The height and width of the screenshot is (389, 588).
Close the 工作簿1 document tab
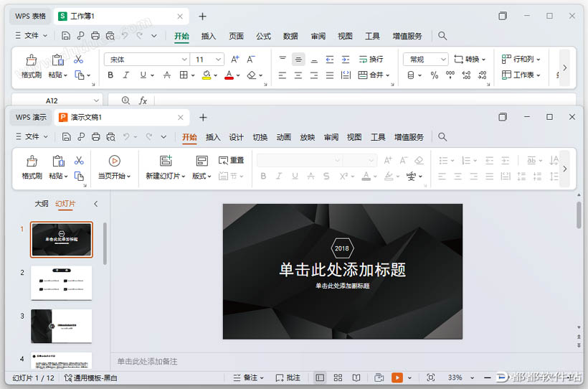[180, 16]
